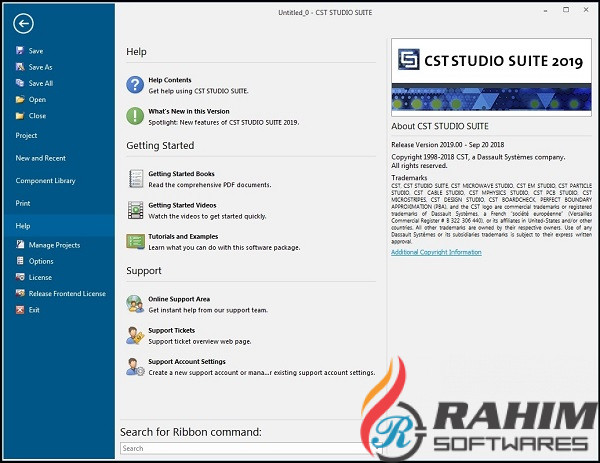Viewport: 600px width, 463px height.
Task: Click the Release Frontend License icon
Action: (20, 293)
